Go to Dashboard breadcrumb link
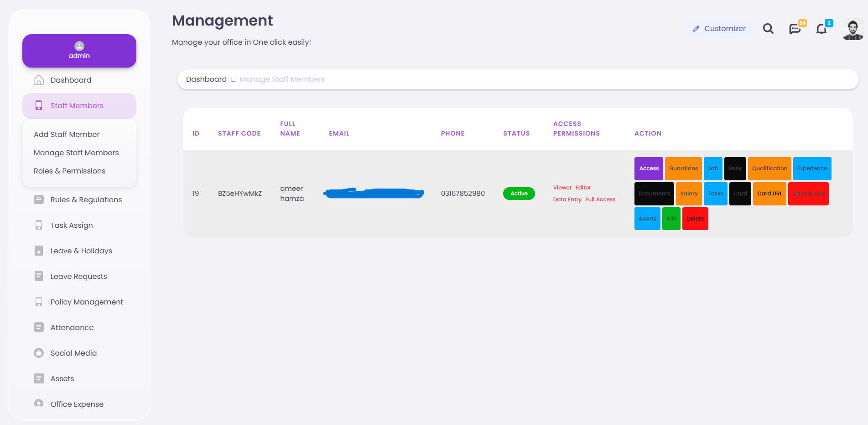868x425 pixels. 206,79
